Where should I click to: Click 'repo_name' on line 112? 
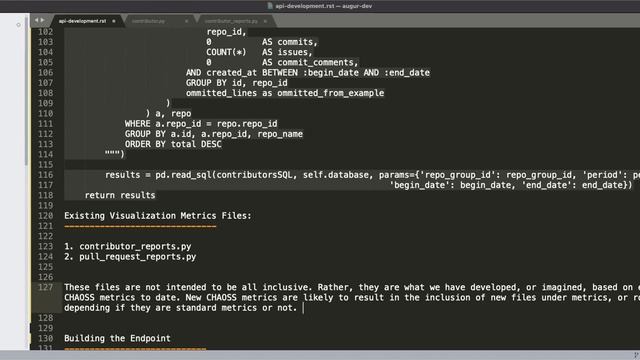[280, 134]
